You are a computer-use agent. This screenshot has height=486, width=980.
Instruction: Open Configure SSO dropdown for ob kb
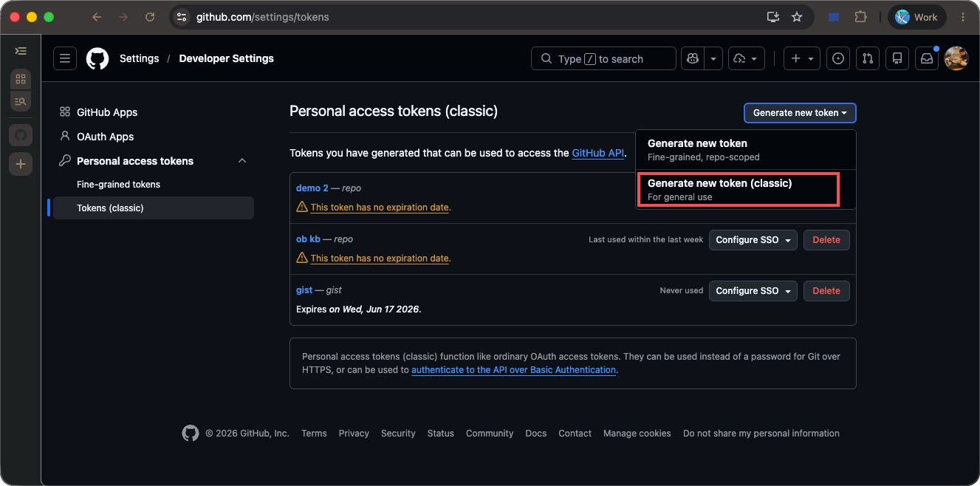(753, 240)
